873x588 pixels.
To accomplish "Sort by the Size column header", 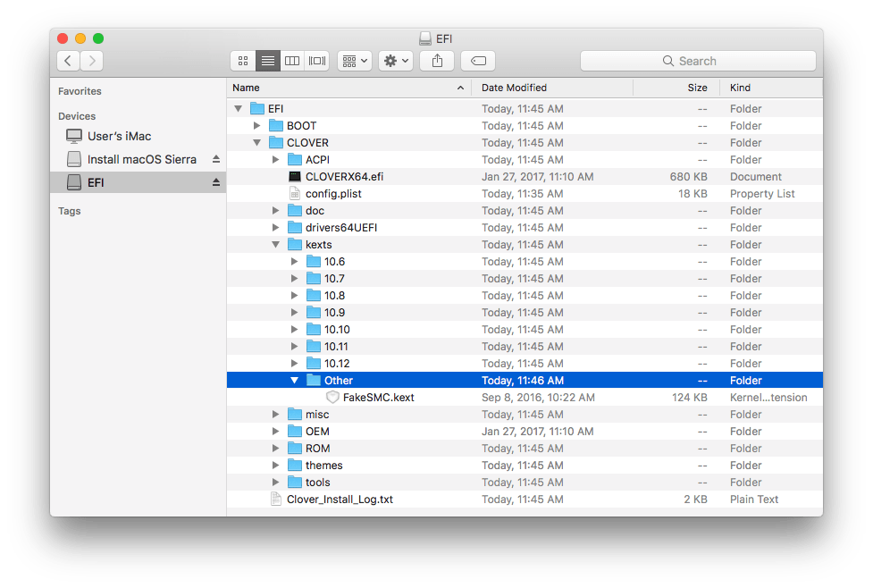I will (x=676, y=88).
